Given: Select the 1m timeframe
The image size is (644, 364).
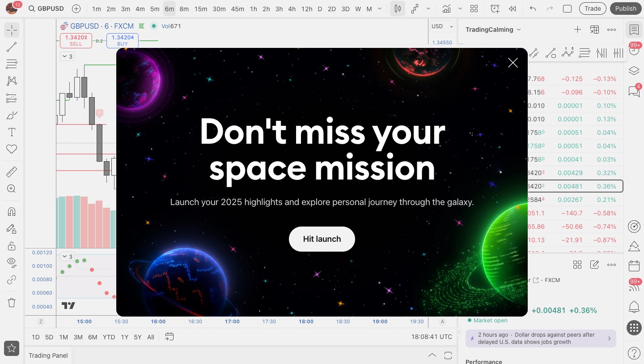Looking at the screenshot, I should 96,9.
